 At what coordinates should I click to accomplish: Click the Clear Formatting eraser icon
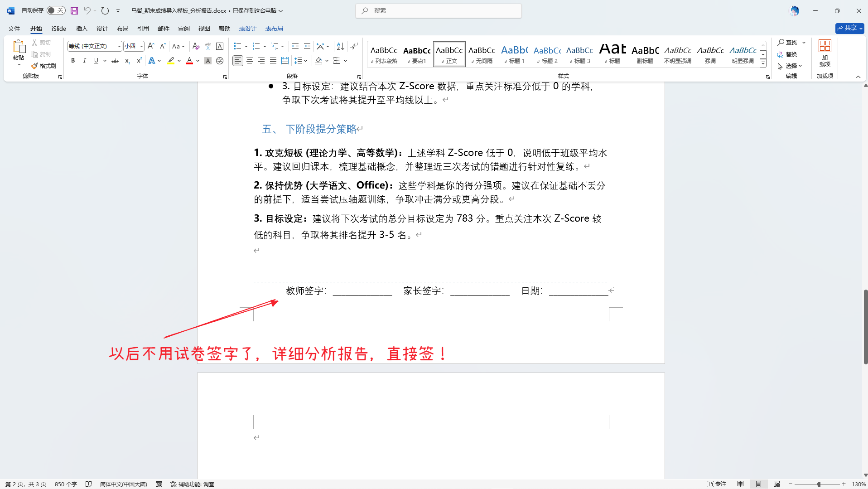pos(196,46)
